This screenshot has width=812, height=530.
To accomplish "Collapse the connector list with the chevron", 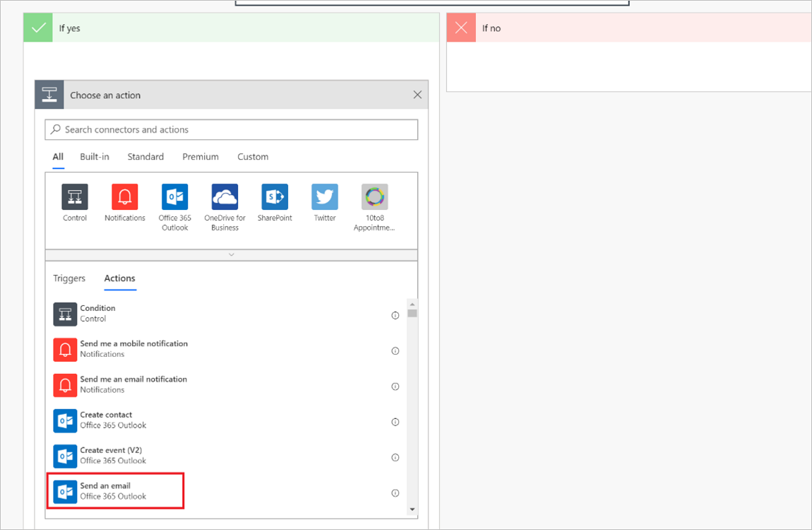I will [231, 256].
